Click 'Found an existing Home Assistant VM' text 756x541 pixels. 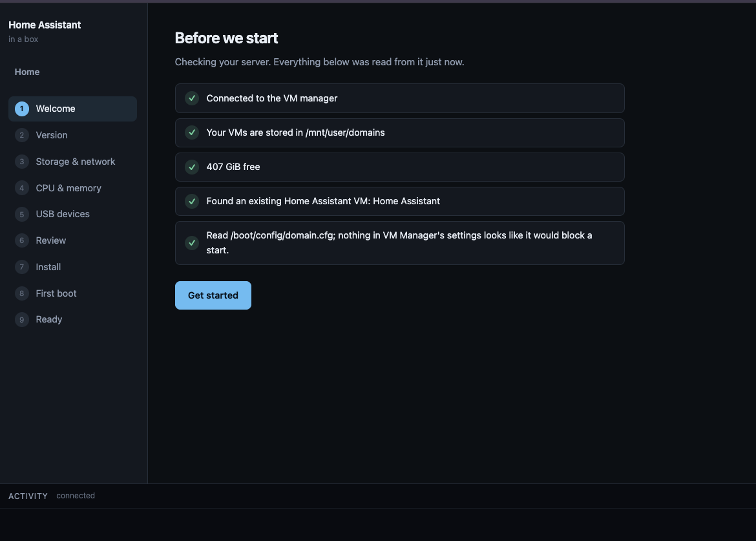click(x=323, y=201)
